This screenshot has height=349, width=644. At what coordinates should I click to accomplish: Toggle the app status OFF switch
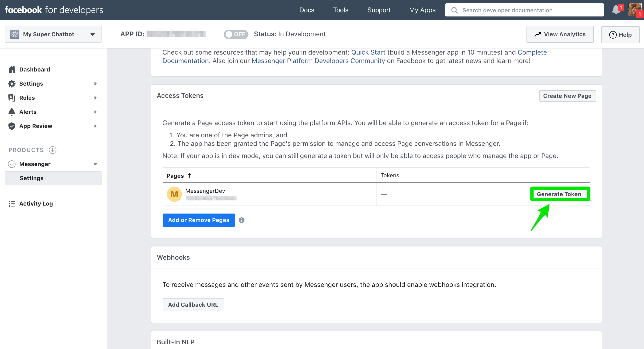236,34
